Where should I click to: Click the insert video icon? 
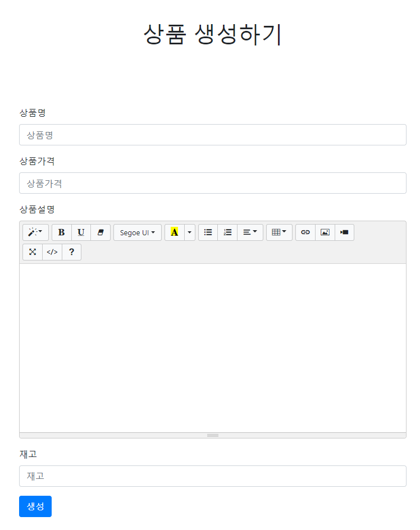point(344,232)
